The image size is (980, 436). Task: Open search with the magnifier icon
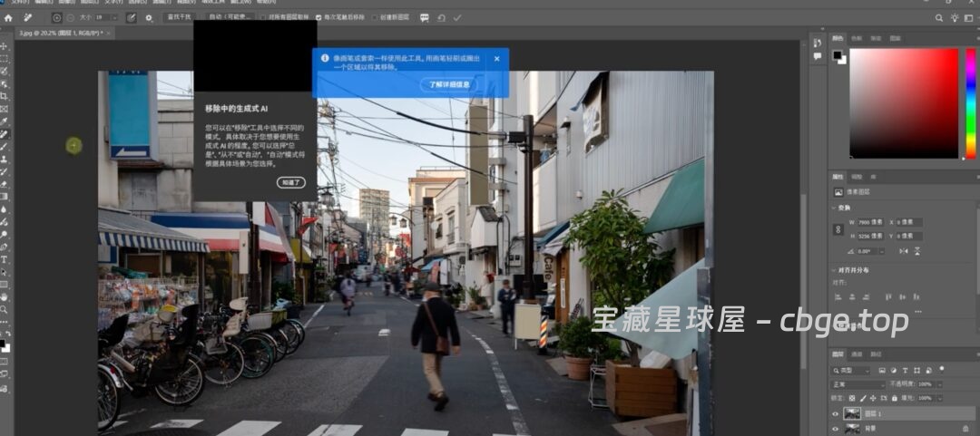pyautogui.click(x=939, y=18)
